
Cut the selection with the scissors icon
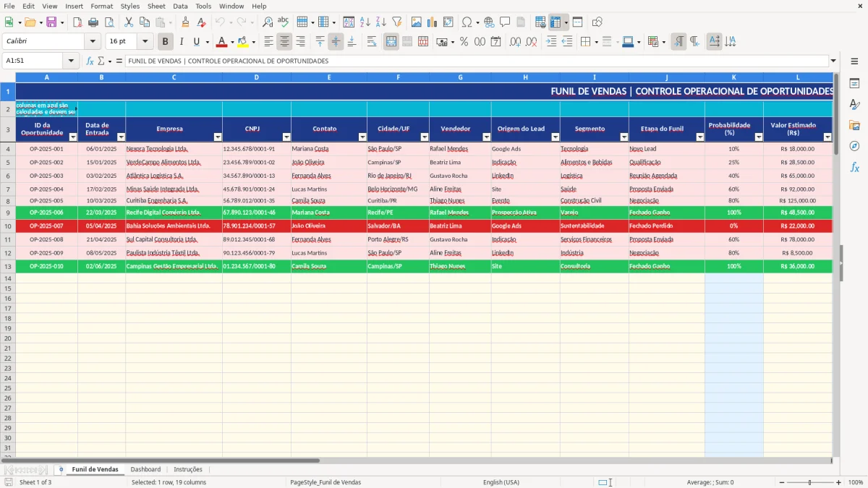[129, 22]
